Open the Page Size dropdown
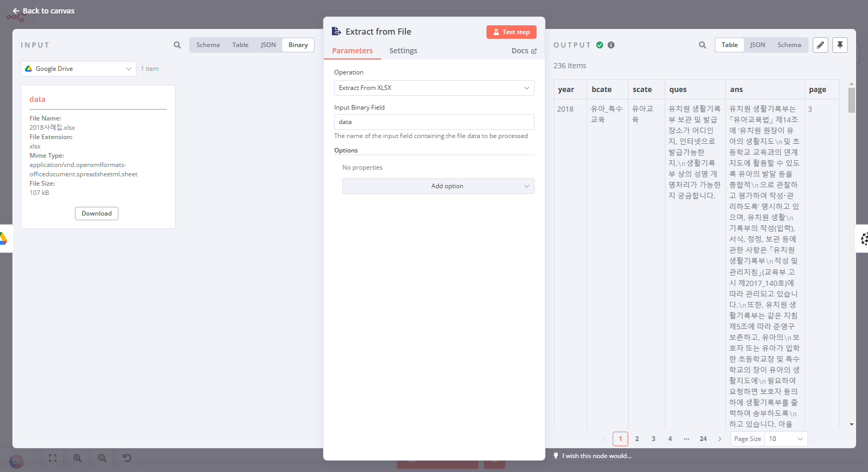The width and height of the screenshot is (868, 472). (x=785, y=439)
